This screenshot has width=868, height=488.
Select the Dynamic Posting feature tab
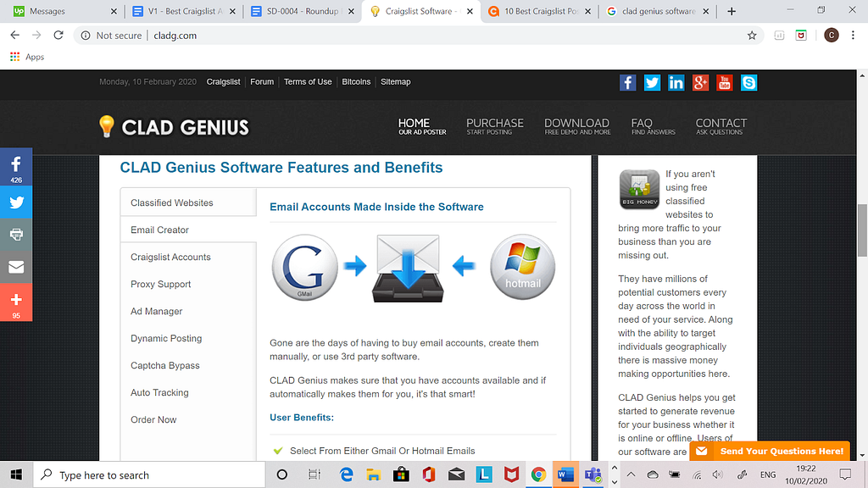coord(188,338)
